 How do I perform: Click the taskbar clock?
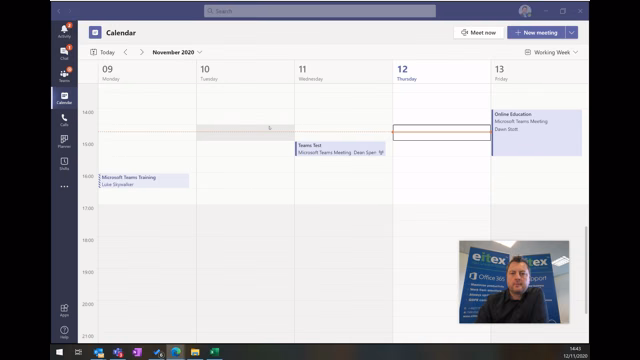tap(575, 352)
